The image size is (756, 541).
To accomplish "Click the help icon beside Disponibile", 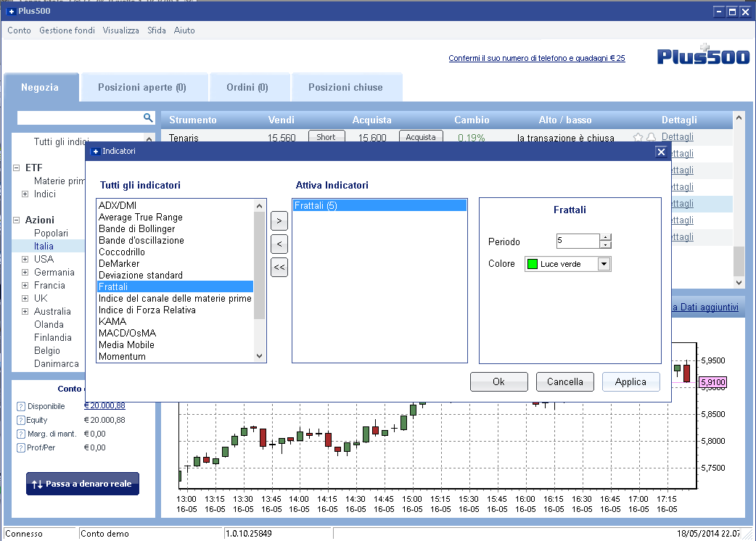I will click(21, 406).
